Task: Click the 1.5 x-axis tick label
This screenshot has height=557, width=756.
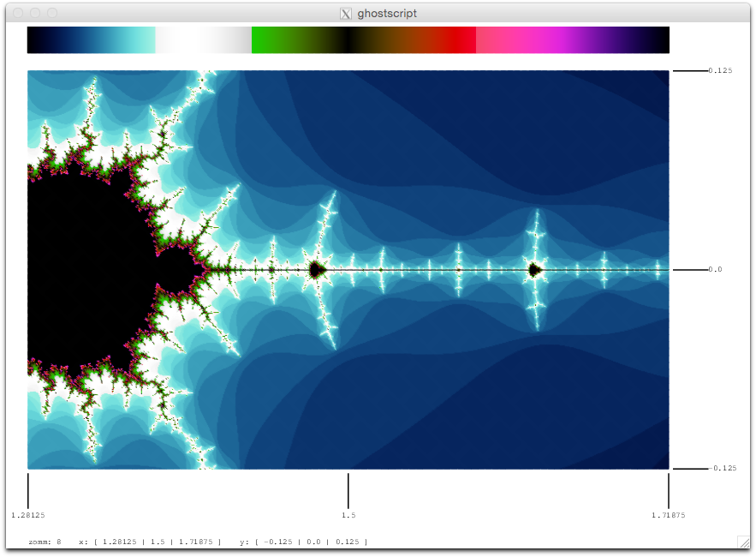Action: [x=348, y=515]
